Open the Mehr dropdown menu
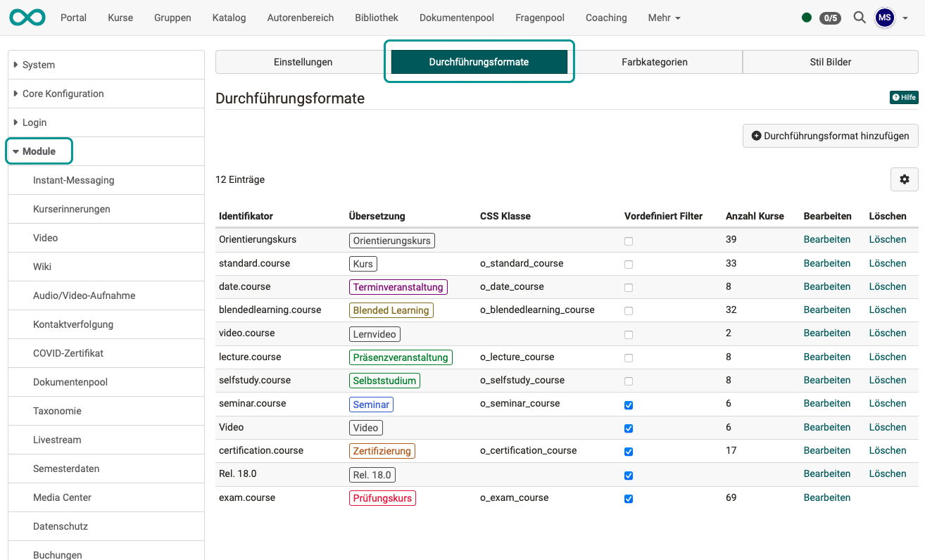The image size is (925, 560). (x=662, y=18)
